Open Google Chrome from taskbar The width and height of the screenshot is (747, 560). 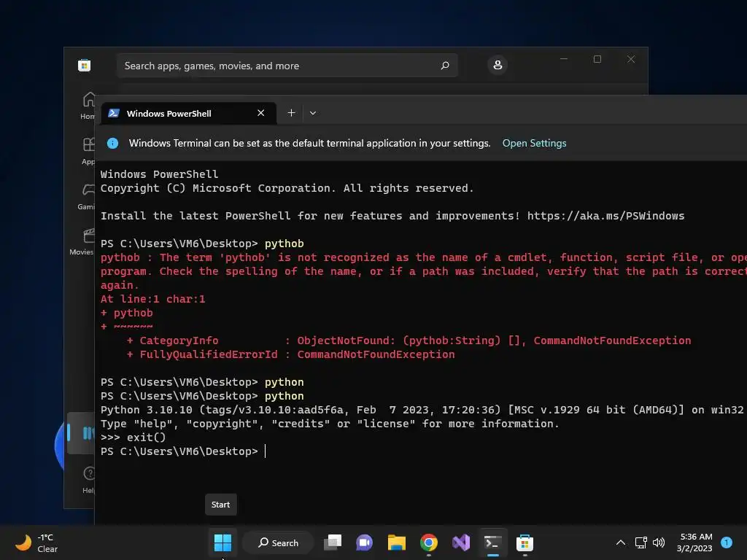(x=429, y=542)
